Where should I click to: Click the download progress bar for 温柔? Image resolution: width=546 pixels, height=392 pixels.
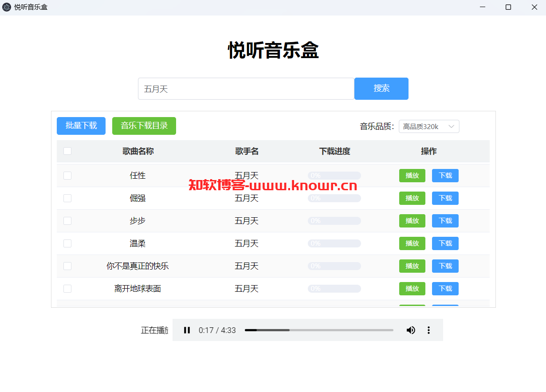[x=334, y=243]
